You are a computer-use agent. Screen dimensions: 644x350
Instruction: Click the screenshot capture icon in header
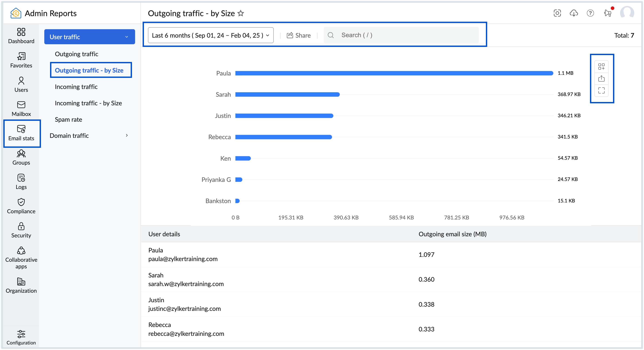tap(557, 13)
